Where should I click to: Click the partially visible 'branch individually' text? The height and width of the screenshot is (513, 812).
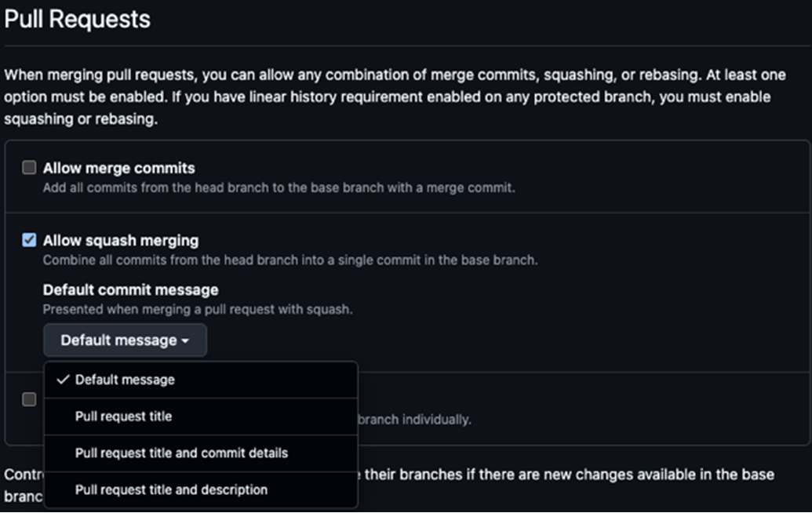[x=414, y=420]
